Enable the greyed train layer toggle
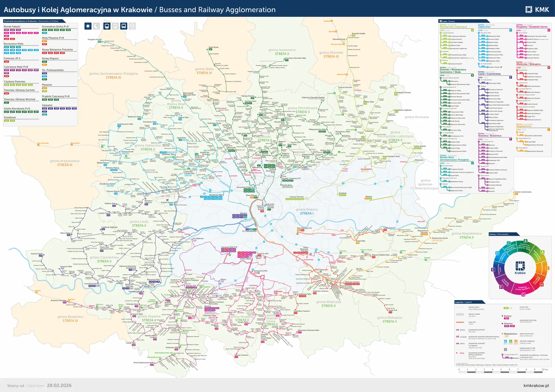 coord(115,26)
